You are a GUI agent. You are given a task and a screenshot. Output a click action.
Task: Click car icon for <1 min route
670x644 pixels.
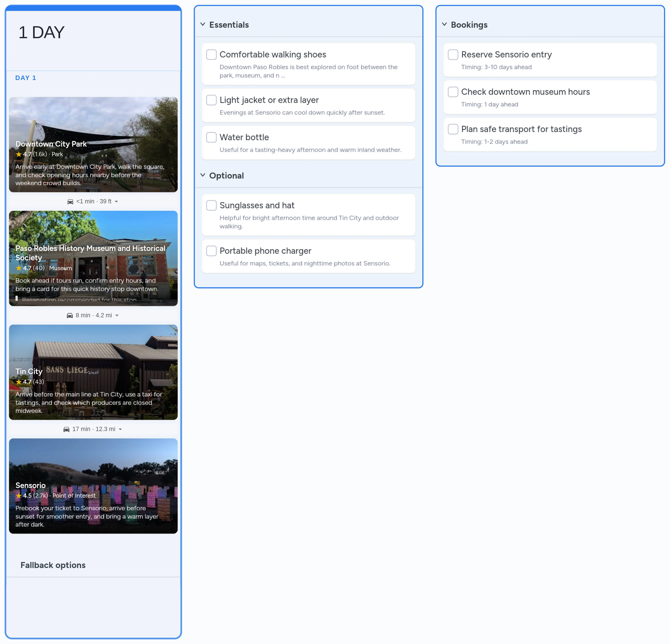70,201
